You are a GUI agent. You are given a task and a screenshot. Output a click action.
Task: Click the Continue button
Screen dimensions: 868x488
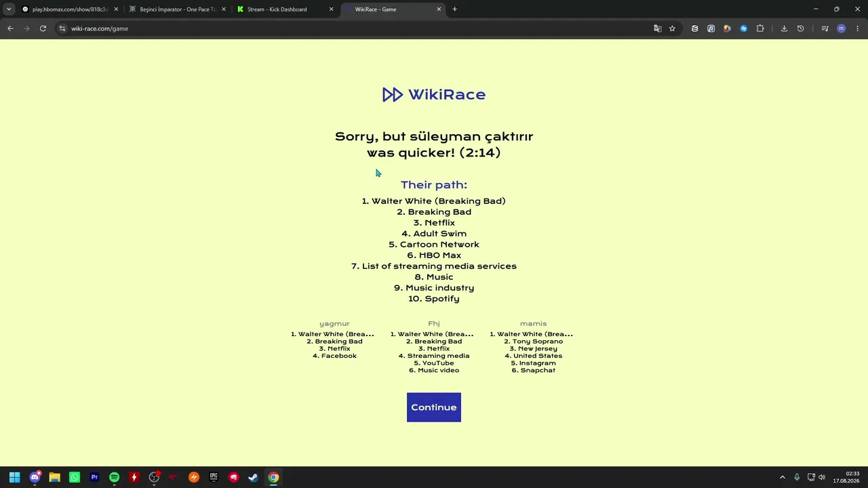coord(434,407)
